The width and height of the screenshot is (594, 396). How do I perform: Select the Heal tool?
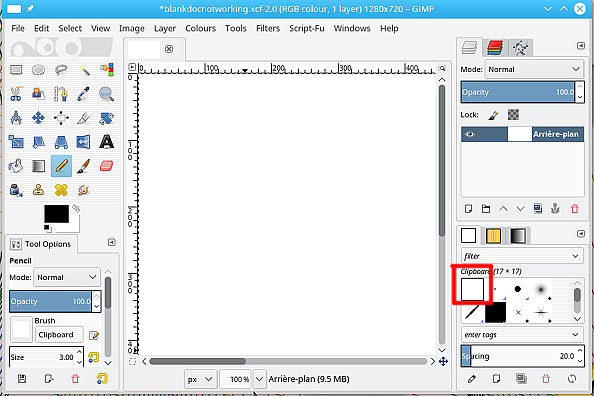coord(61,190)
